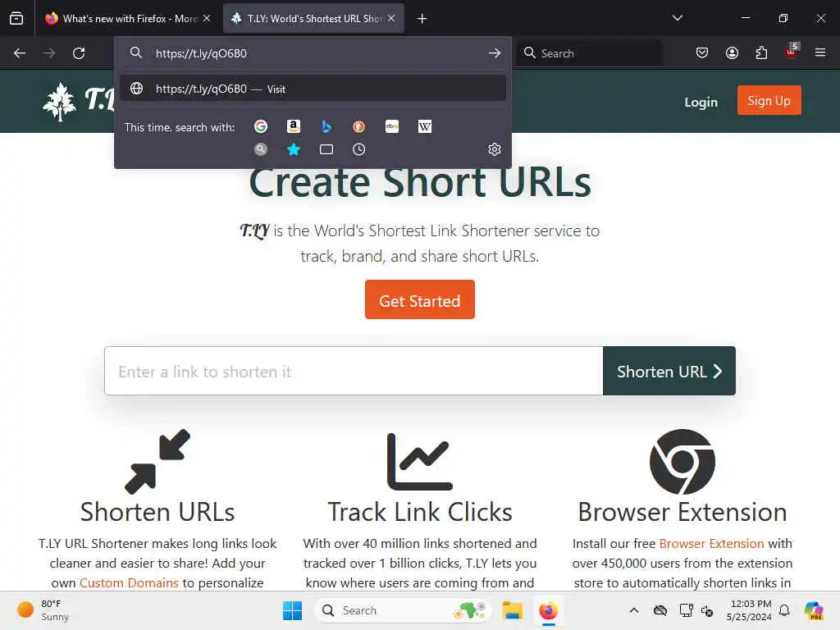Search this time with Amazon
Image resolution: width=840 pixels, height=630 pixels.
pos(293,126)
